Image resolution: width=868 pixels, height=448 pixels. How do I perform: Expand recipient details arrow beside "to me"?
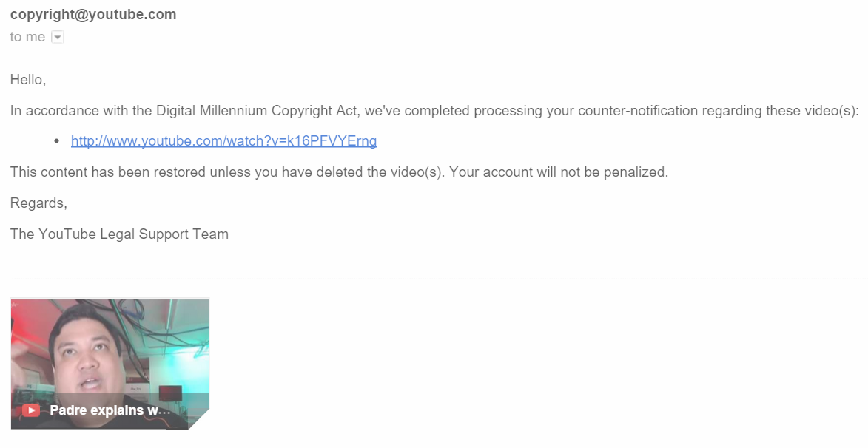(58, 37)
